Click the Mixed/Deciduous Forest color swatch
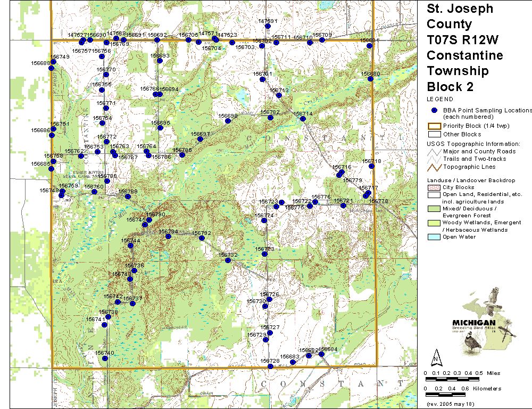This screenshot has height=409, width=532. coord(434,208)
